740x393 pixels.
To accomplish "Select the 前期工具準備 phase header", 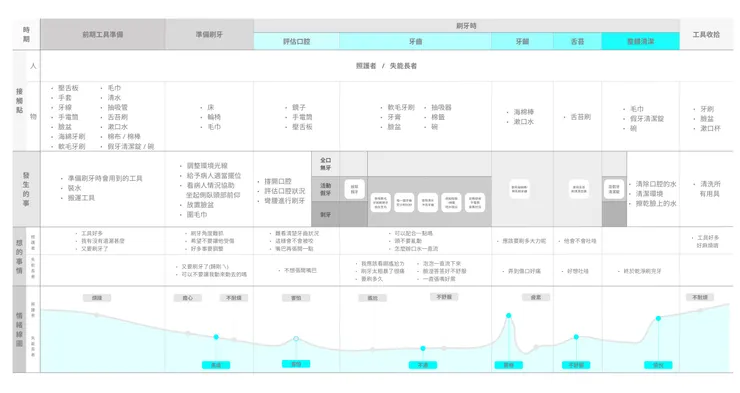I will (103, 34).
